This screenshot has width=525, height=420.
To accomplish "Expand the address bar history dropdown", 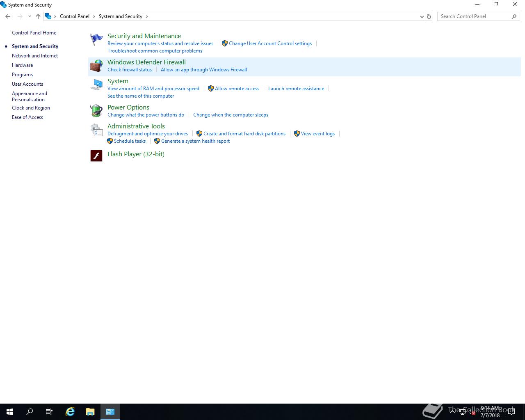I will 422,16.
